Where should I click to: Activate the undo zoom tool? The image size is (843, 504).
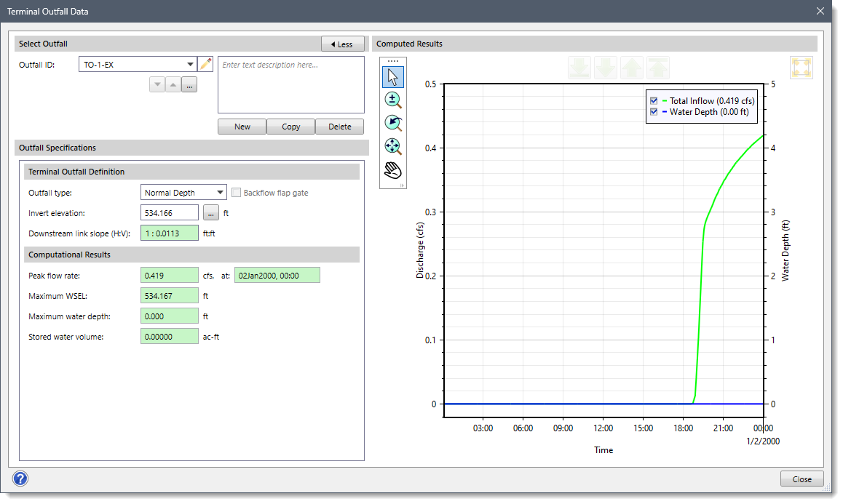coord(393,123)
